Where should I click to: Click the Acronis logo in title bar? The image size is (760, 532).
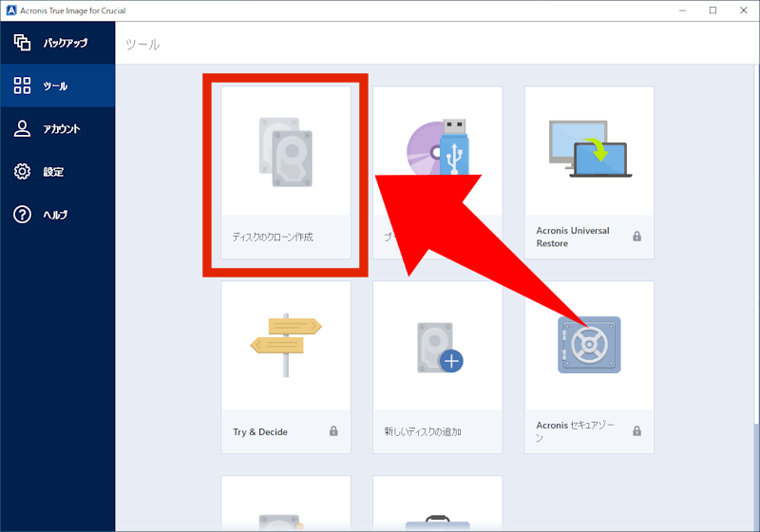(x=11, y=10)
